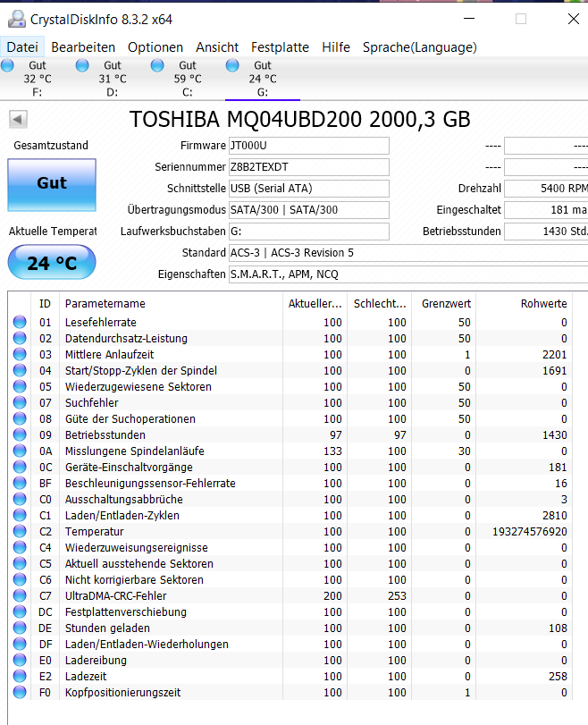Click status icon of Datendurchsatz-Leistung row
The width and height of the screenshot is (588, 725).
coord(20,338)
